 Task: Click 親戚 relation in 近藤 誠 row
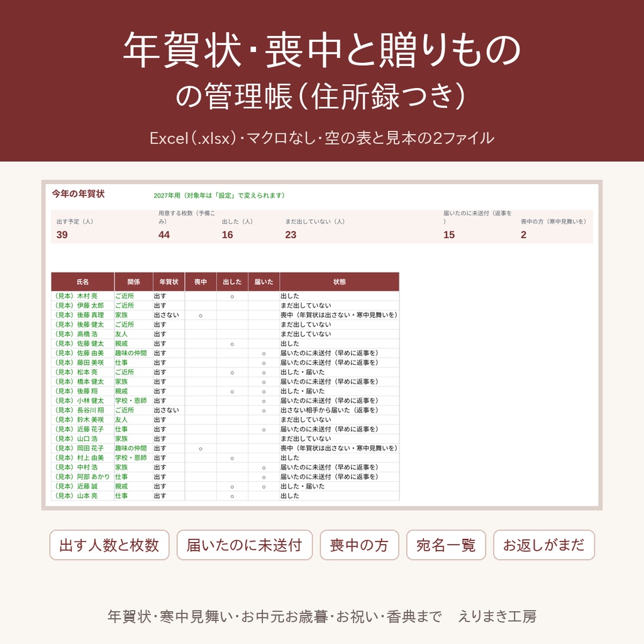(121, 486)
